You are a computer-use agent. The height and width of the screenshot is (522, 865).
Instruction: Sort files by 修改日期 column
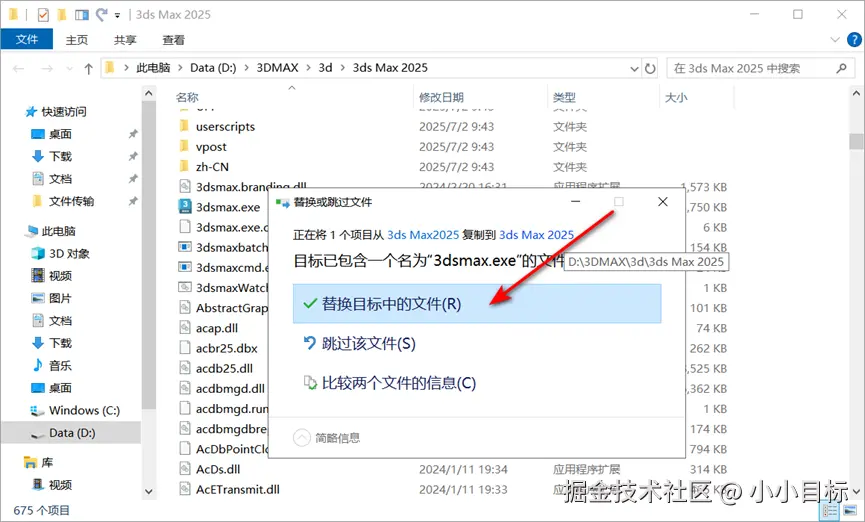pyautogui.click(x=441, y=98)
